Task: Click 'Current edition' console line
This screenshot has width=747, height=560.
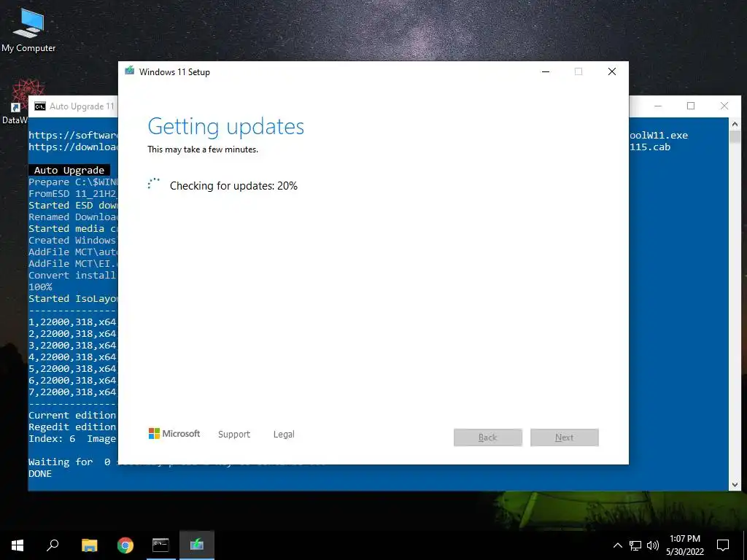Action: [x=72, y=415]
